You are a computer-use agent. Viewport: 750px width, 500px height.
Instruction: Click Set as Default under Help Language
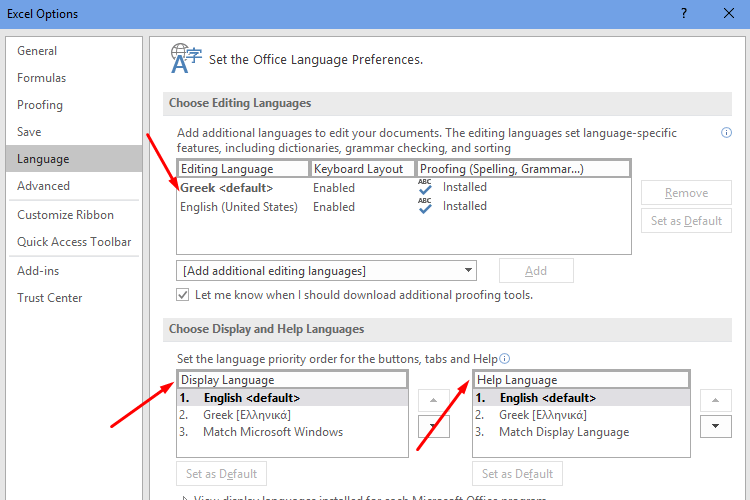(x=518, y=474)
